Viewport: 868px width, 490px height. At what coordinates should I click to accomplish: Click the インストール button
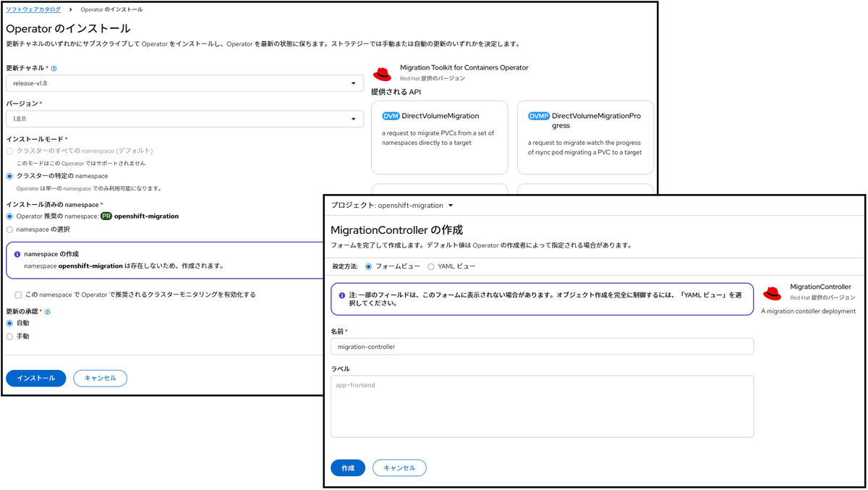36,378
